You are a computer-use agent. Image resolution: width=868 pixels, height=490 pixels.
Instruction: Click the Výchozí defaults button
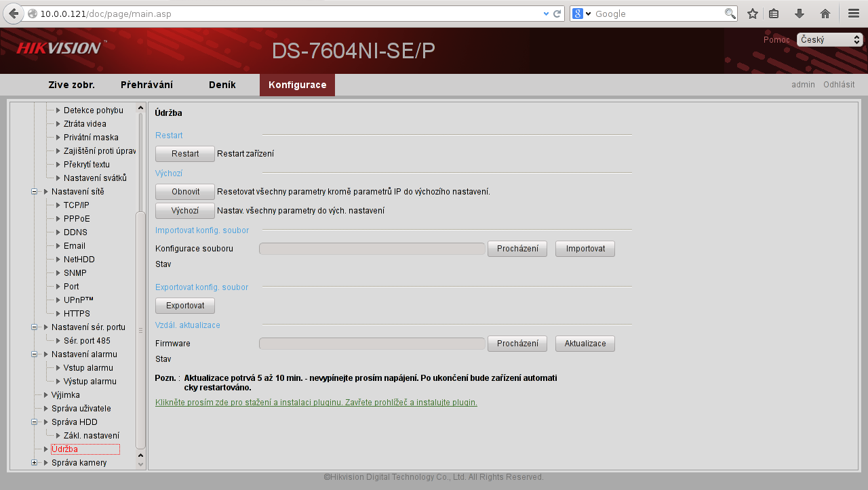(185, 211)
